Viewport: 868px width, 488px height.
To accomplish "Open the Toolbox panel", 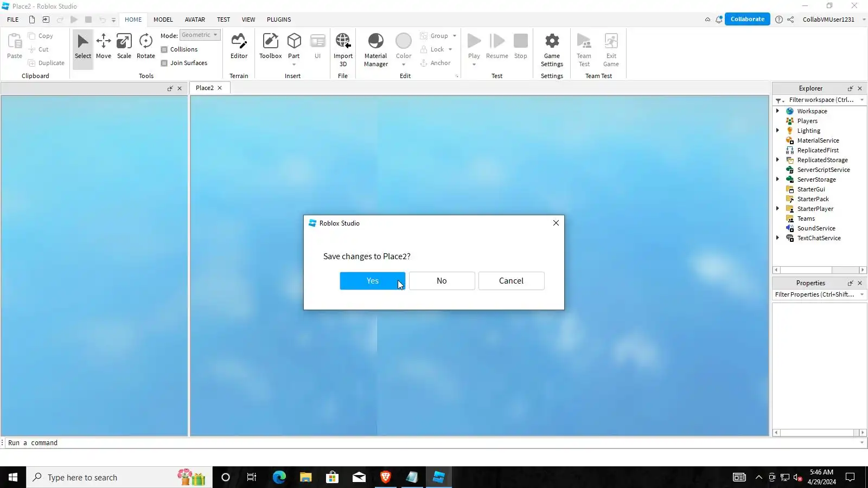I will coord(270,46).
